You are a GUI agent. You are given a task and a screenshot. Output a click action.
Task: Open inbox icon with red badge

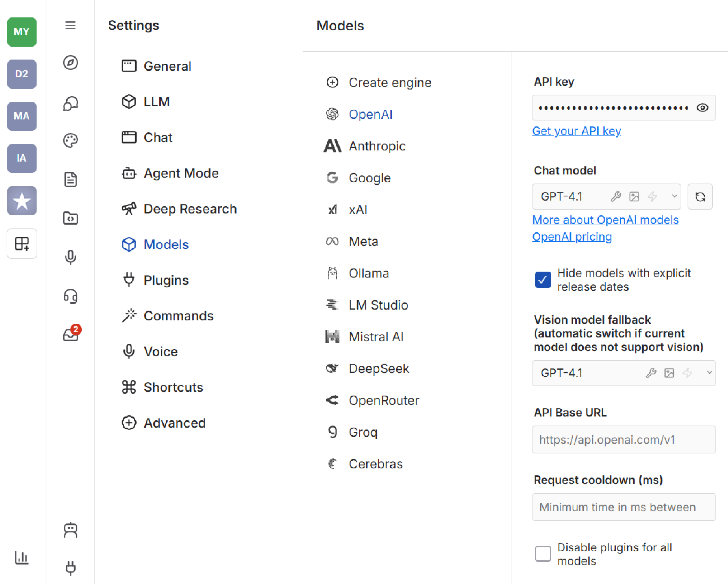tap(71, 334)
